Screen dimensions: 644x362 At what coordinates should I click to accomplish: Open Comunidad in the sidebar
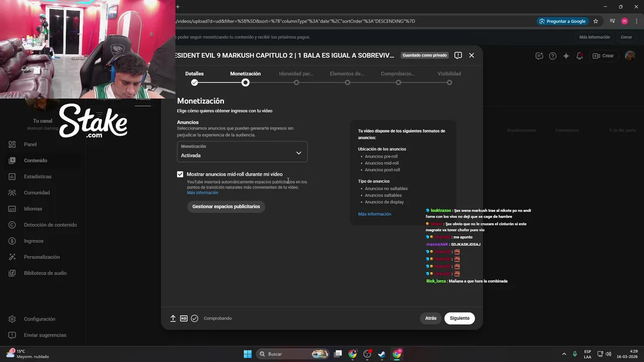37,193
